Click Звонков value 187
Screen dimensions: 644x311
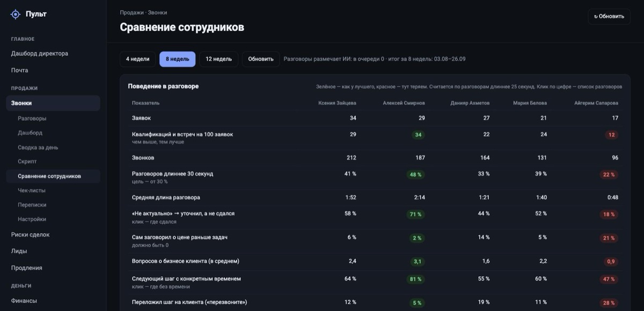[x=420, y=158]
